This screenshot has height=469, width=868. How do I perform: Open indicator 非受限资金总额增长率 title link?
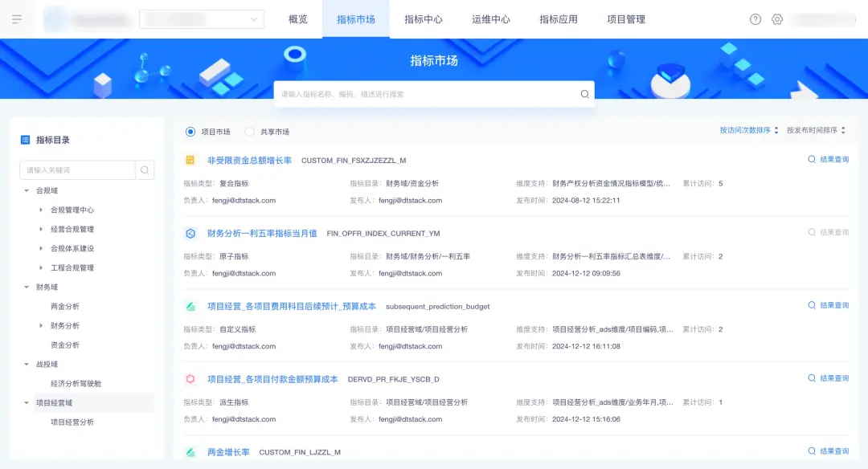(249, 161)
